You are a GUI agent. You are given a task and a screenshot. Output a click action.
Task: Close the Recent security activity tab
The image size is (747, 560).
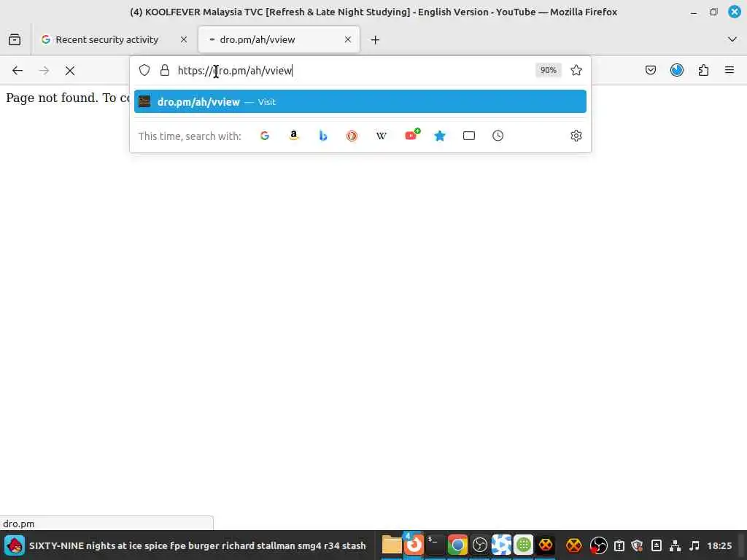point(183,39)
